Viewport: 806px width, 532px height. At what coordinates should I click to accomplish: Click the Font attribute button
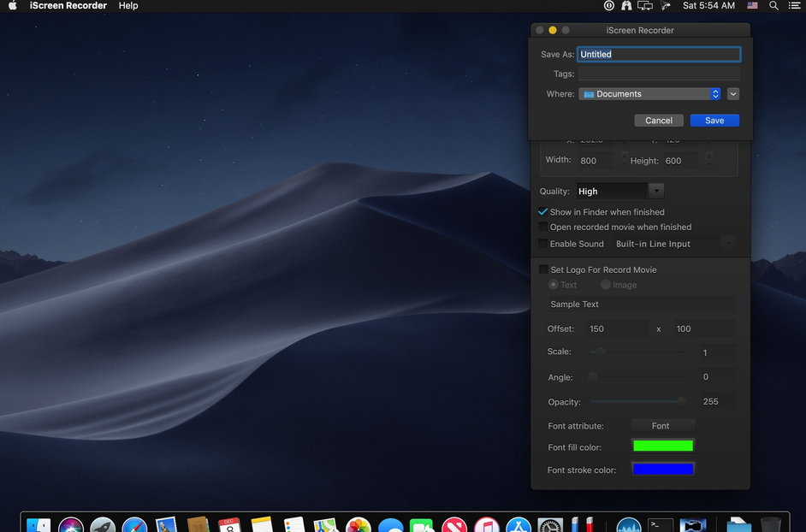click(x=663, y=426)
